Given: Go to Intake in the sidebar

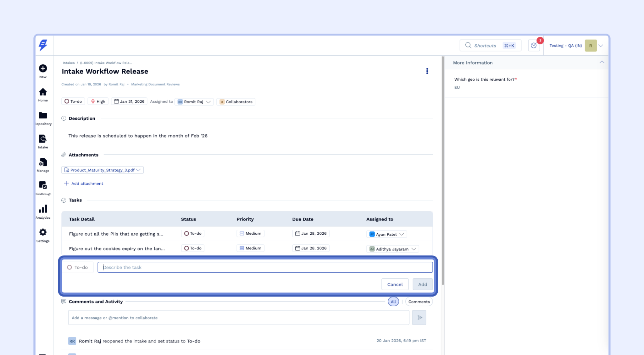Looking at the screenshot, I should click(43, 139).
